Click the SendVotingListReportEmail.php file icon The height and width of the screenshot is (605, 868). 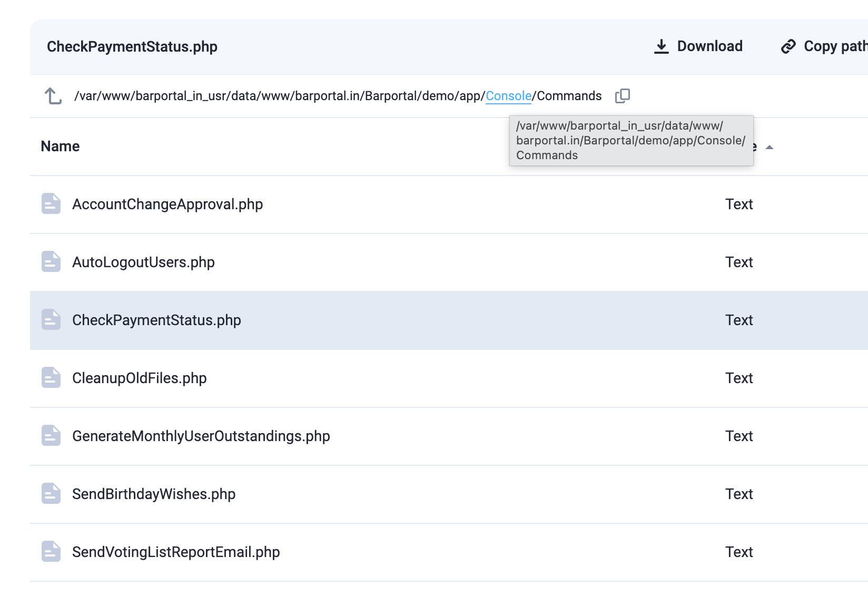tap(51, 552)
